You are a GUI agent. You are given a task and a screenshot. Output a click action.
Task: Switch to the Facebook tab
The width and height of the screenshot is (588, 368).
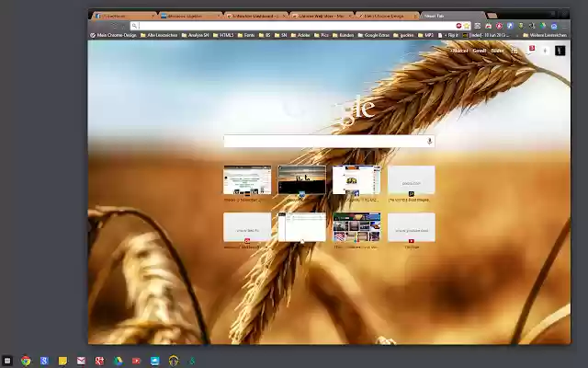click(125, 16)
